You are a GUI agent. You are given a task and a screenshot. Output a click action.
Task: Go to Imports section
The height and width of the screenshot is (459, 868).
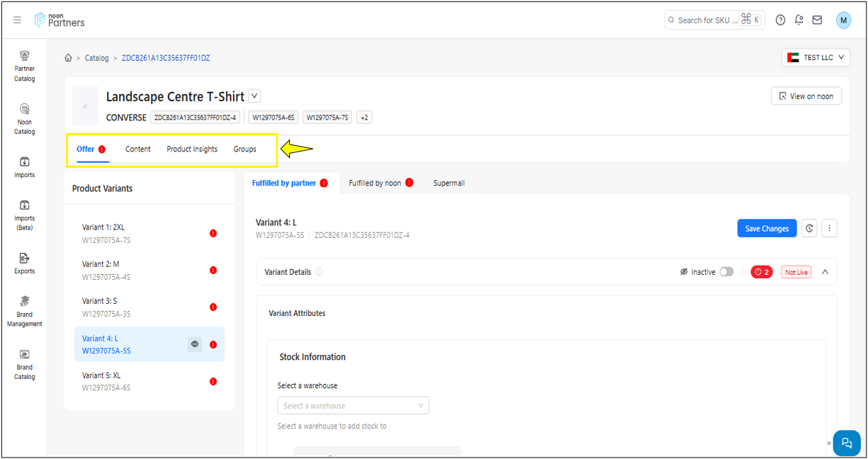(x=24, y=167)
